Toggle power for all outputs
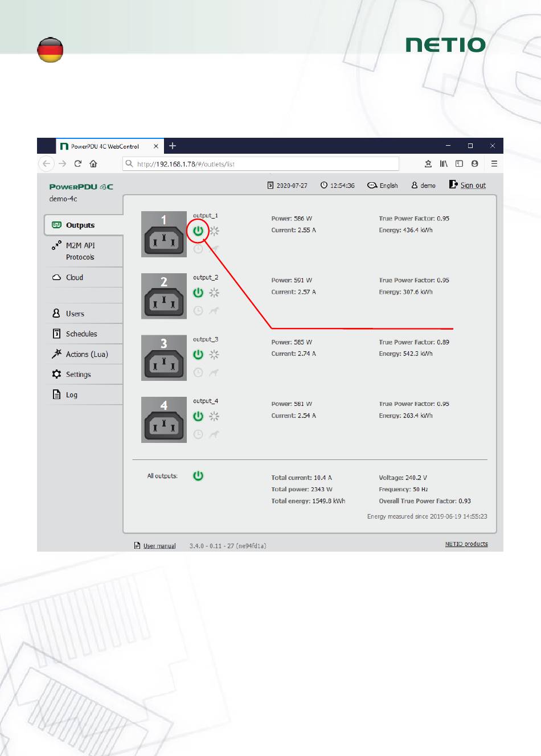 pos(198,476)
